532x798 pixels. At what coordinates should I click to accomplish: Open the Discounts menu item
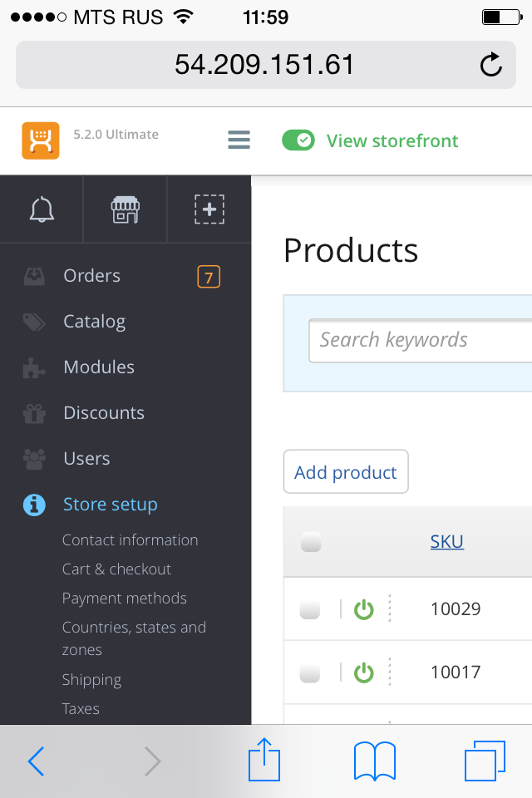click(104, 413)
